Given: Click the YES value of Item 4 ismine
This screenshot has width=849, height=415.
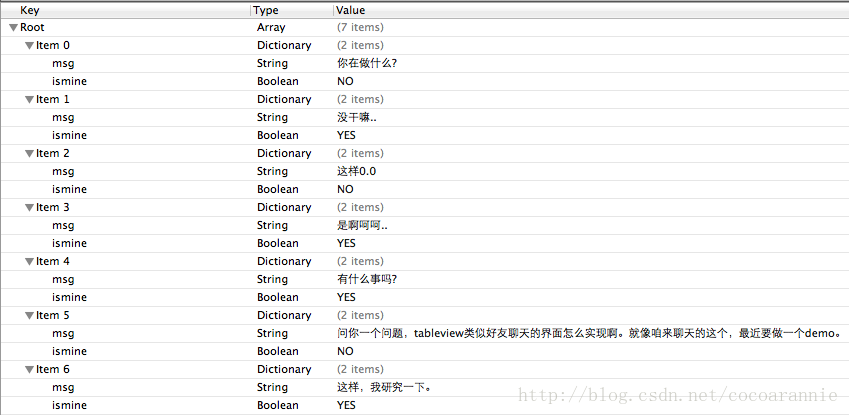Looking at the screenshot, I should click(x=346, y=297).
